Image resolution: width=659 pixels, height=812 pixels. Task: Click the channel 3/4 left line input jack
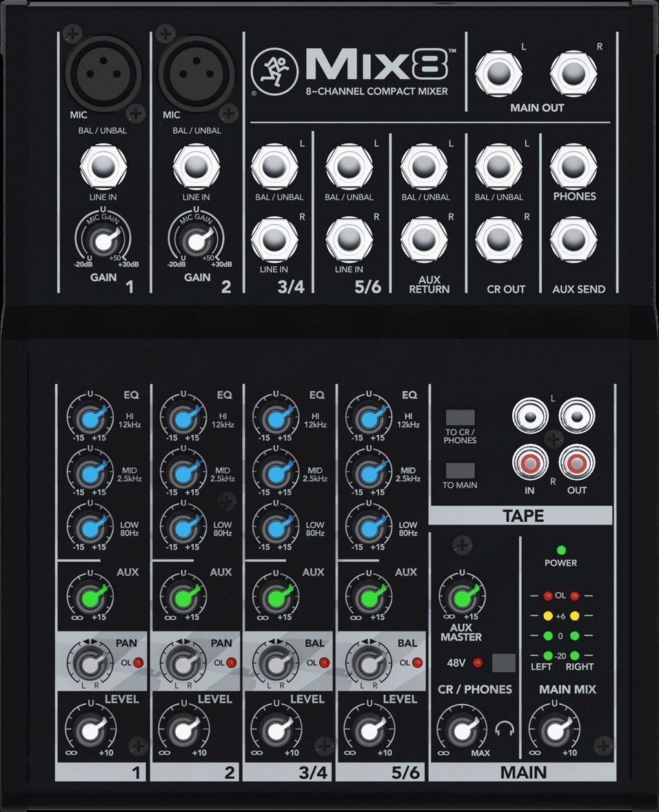[x=274, y=166]
